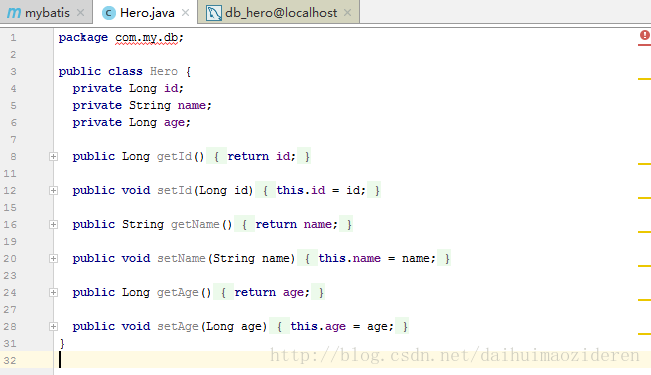Click the class 'C' icon on Hero.java tab

[109, 13]
